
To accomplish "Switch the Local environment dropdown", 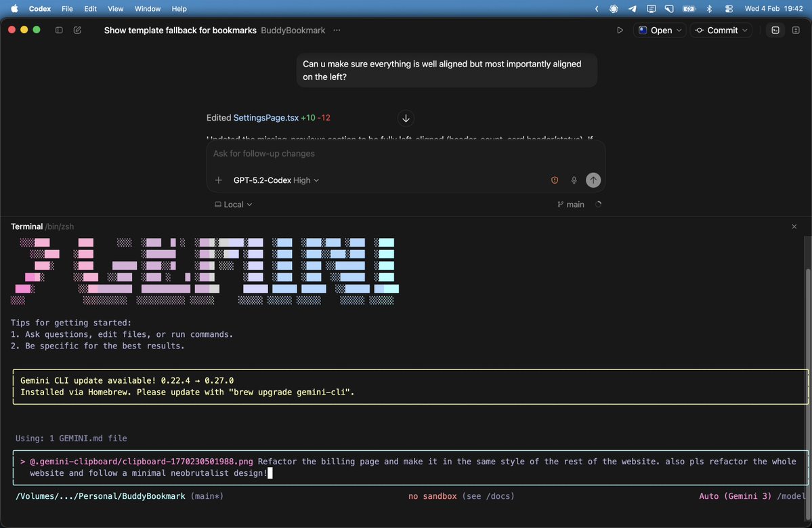I will (233, 204).
